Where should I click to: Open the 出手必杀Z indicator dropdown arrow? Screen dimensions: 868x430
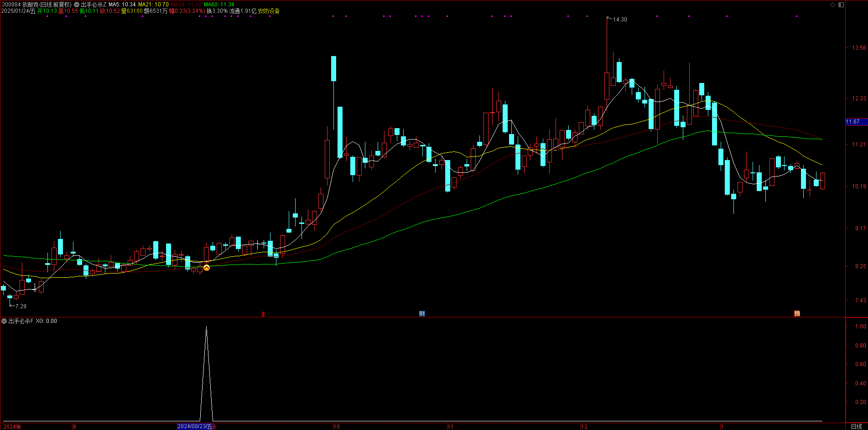(x=77, y=5)
